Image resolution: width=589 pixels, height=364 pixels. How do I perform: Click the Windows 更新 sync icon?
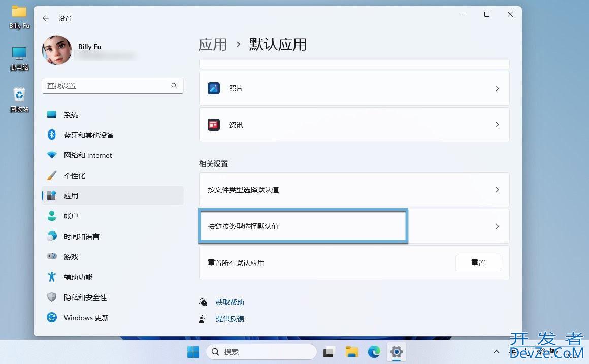tap(51, 317)
